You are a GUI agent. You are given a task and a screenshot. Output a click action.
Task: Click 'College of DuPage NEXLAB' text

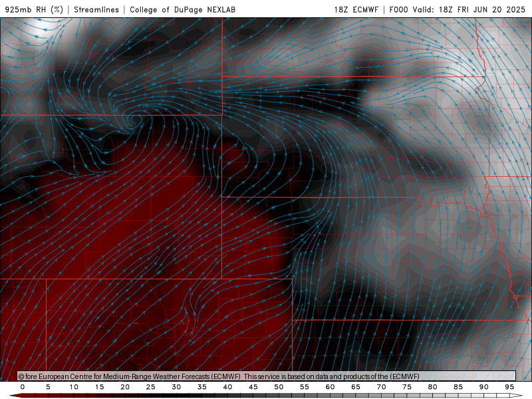point(182,9)
